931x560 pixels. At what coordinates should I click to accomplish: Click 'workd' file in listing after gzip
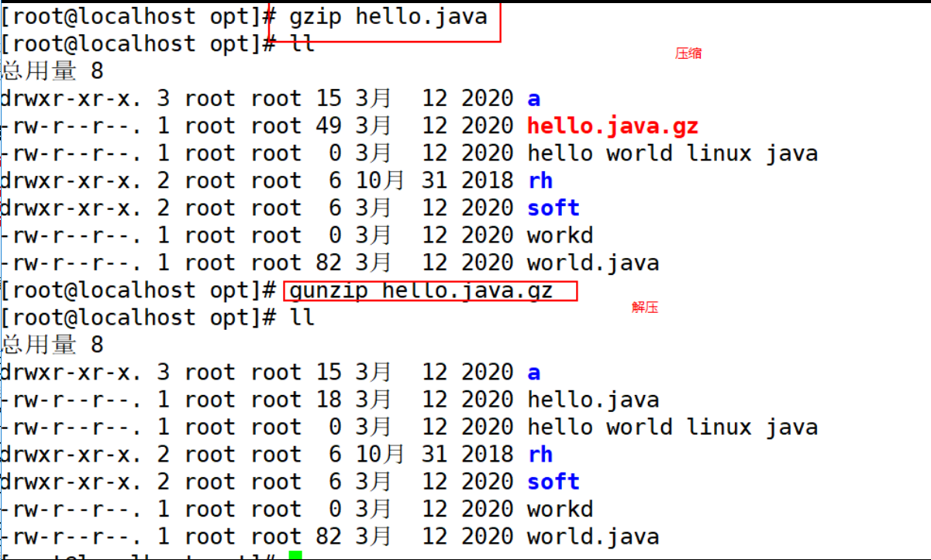pyautogui.click(x=560, y=235)
